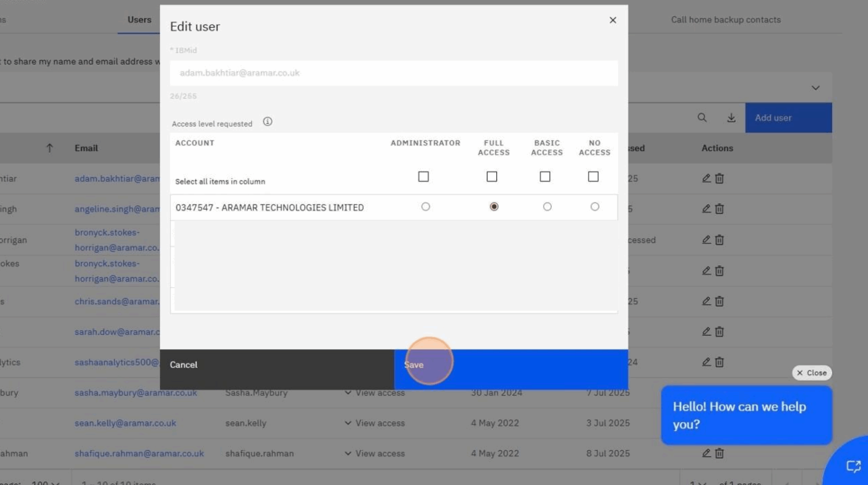Select Basic Access for account 0347547
Viewport: 868px width, 485px height.
click(547, 207)
